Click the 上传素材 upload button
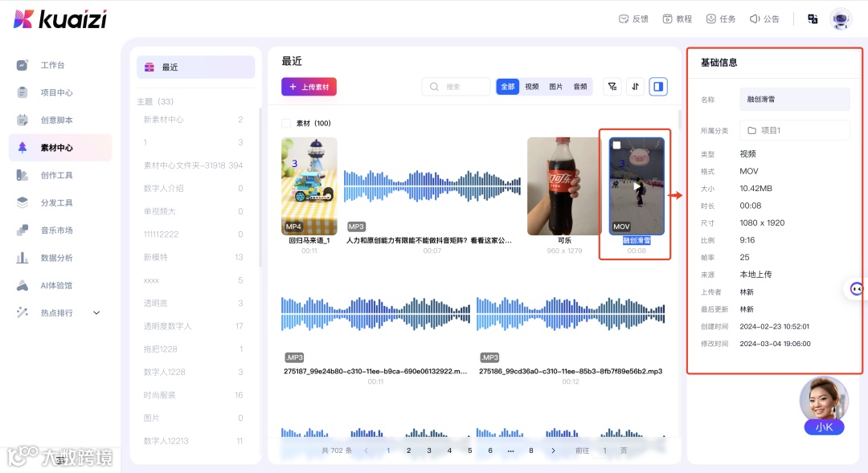This screenshot has height=473, width=868. (x=309, y=87)
